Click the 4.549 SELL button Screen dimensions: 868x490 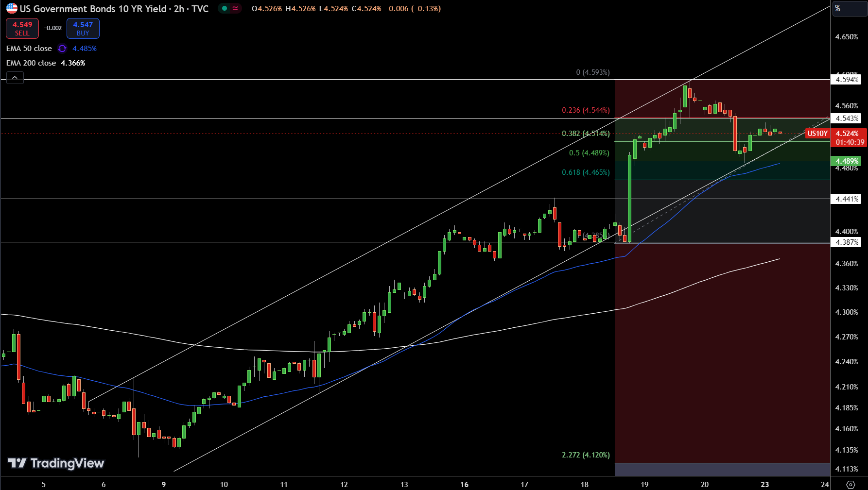[22, 29]
